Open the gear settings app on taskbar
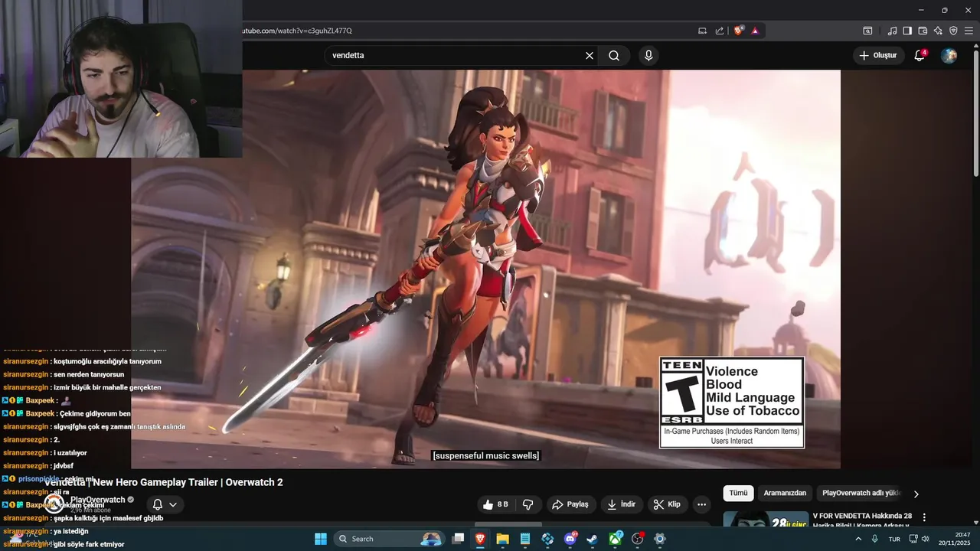This screenshot has width=980, height=551. point(660,539)
